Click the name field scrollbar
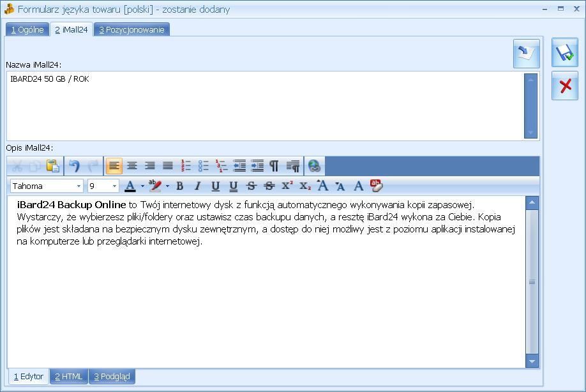The width and height of the screenshot is (586, 392). [530, 106]
